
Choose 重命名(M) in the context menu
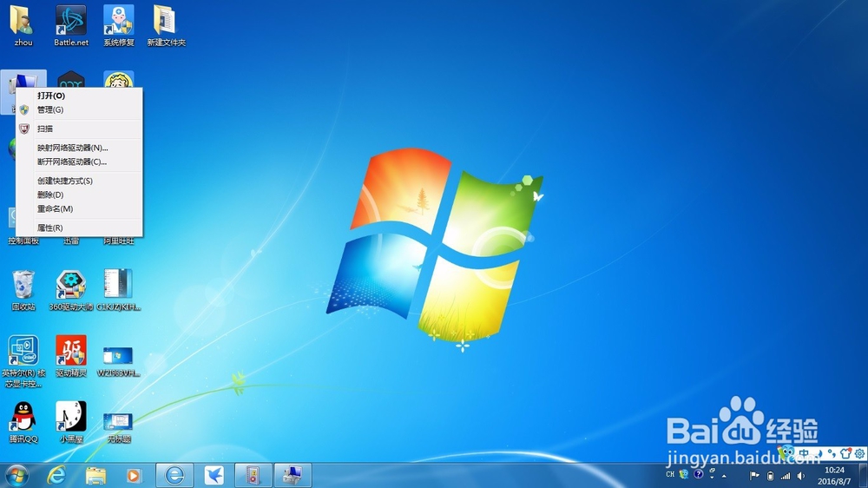pos(79,208)
